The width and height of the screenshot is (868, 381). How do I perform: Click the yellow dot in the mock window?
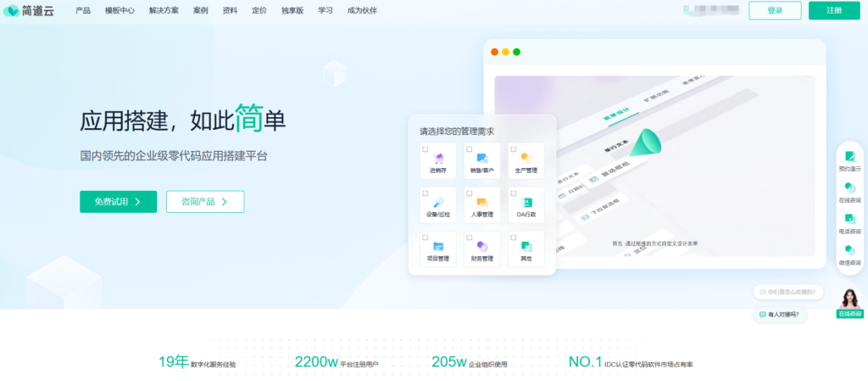click(x=505, y=52)
